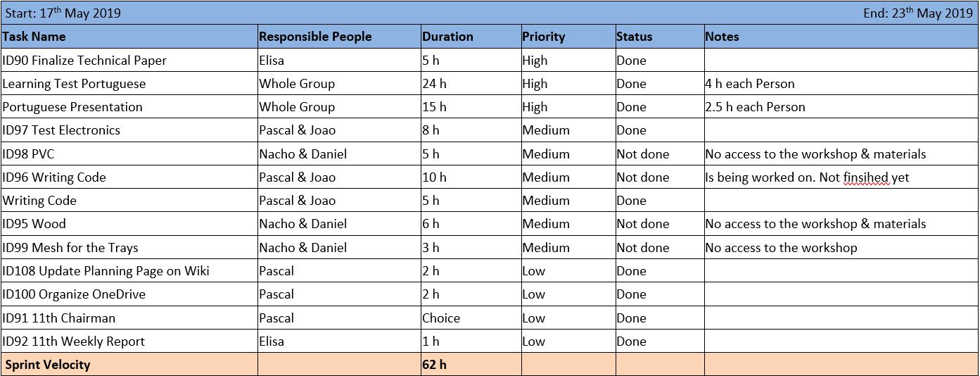Select the '4 h each Person' note
The width and height of the screenshot is (980, 376).
coord(750,84)
